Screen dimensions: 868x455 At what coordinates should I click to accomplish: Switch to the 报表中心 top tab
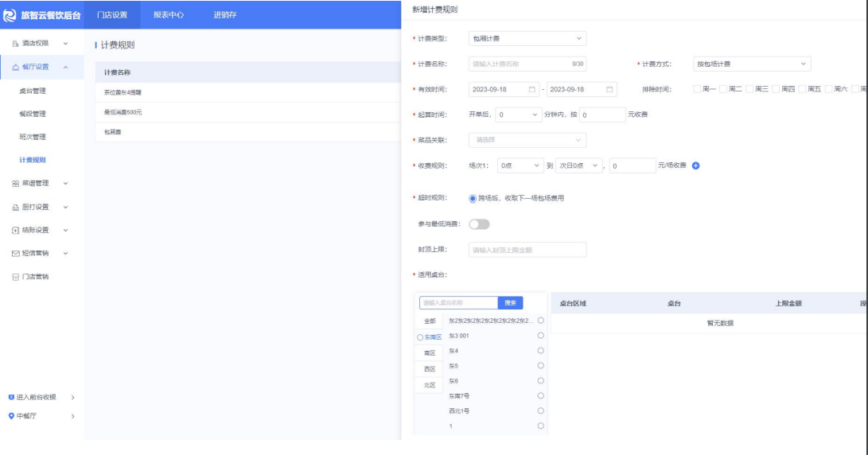tap(169, 15)
